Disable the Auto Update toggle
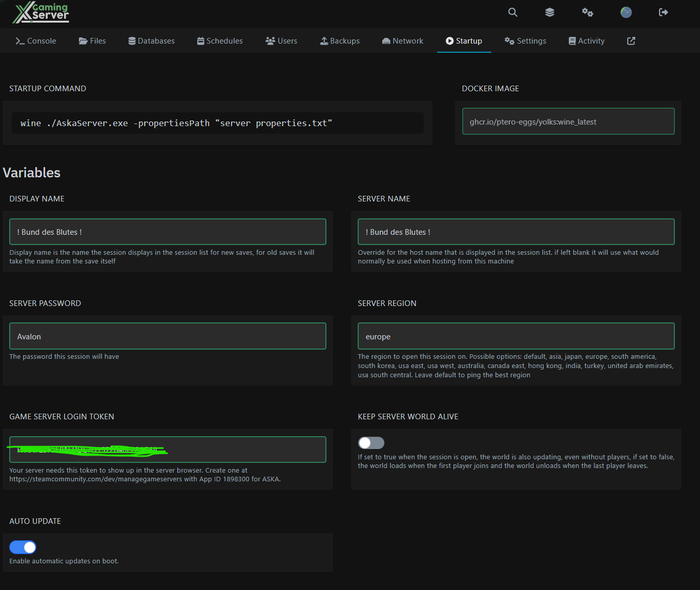 click(23, 547)
